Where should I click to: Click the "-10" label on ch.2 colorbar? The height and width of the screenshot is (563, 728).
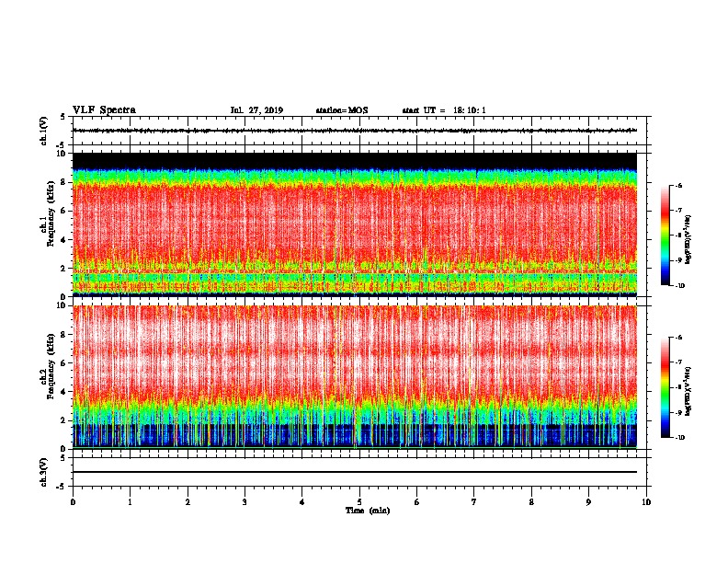click(x=679, y=438)
